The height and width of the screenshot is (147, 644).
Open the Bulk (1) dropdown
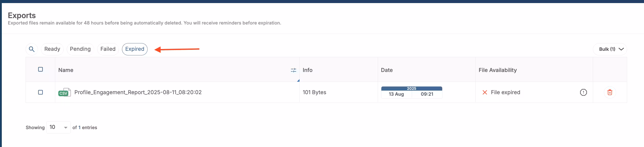click(610, 49)
